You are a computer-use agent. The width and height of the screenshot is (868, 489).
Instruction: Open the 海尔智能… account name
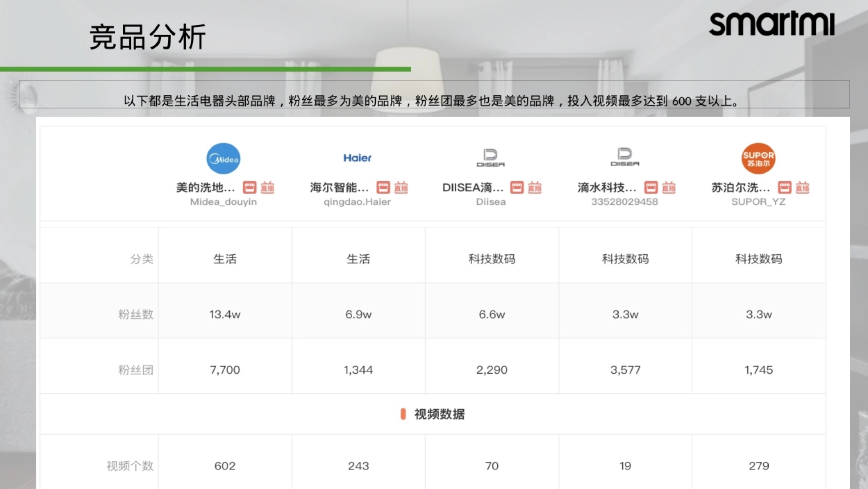(x=339, y=187)
